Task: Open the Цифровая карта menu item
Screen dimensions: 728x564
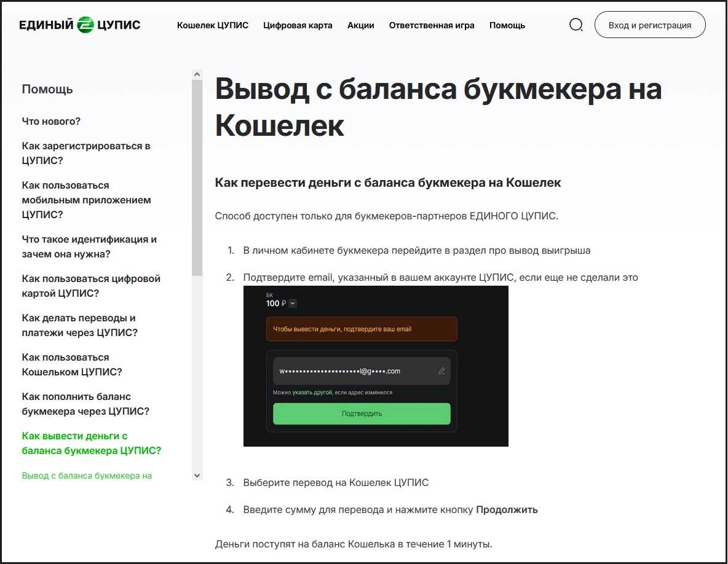Action: (x=298, y=25)
